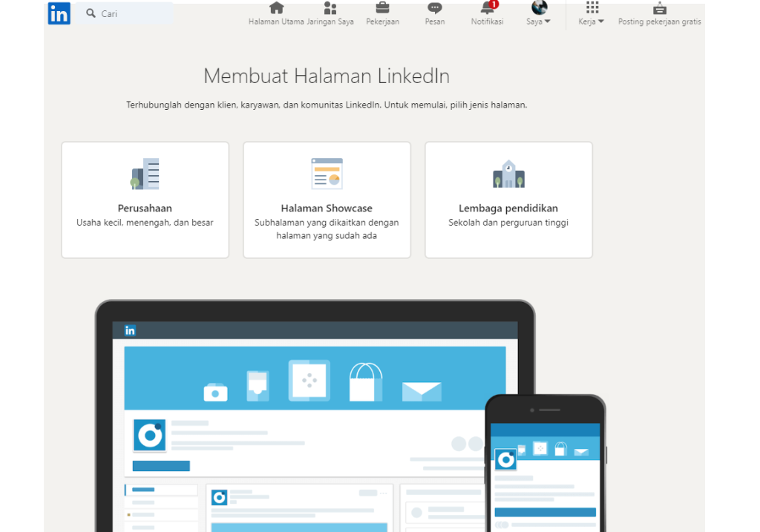This screenshot has height=532, width=760.
Task: Open Pekerjaan briefcase icon
Action: coord(382,7)
